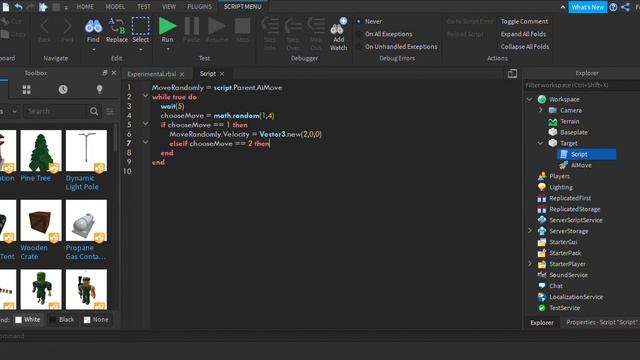Select Camera in Explorer

571,110
